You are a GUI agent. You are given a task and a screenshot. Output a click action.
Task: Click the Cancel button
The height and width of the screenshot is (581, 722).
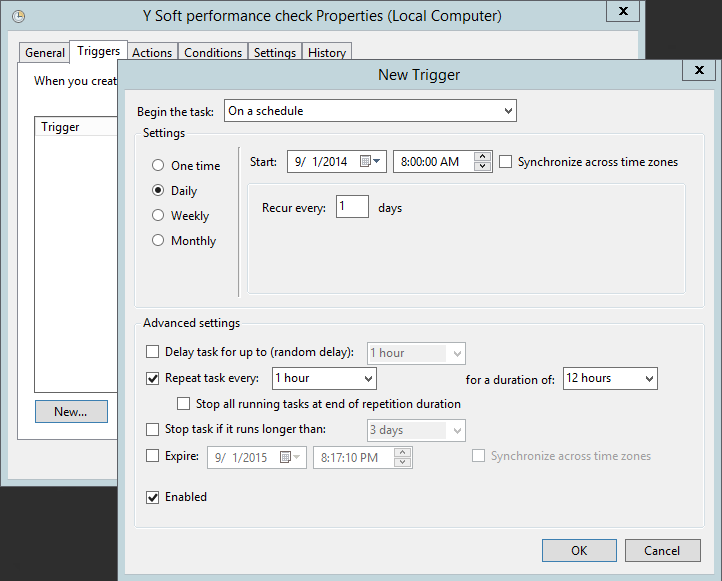pos(662,551)
